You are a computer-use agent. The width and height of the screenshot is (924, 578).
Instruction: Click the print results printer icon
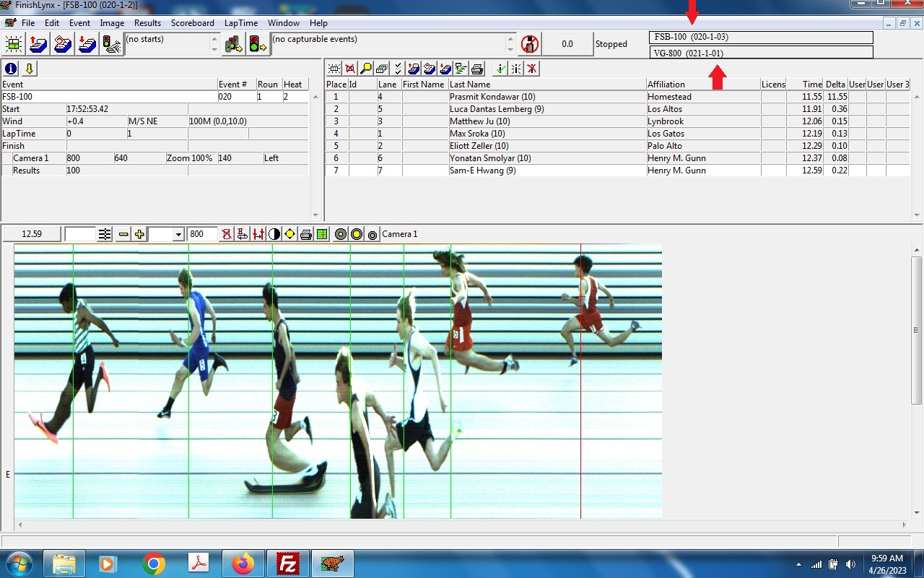click(x=477, y=69)
